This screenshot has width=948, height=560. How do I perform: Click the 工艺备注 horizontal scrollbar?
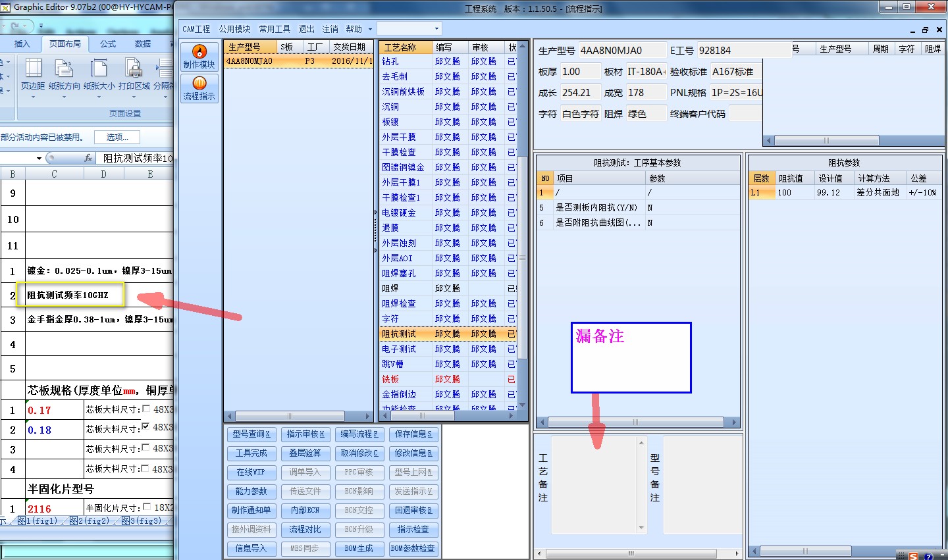pos(637,553)
